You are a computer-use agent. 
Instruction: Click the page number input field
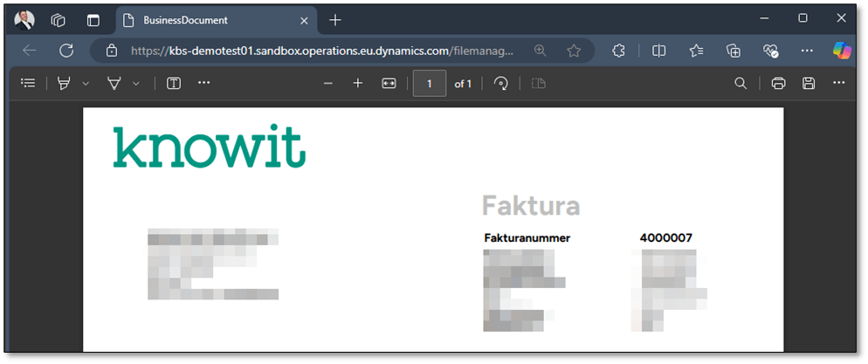point(430,83)
